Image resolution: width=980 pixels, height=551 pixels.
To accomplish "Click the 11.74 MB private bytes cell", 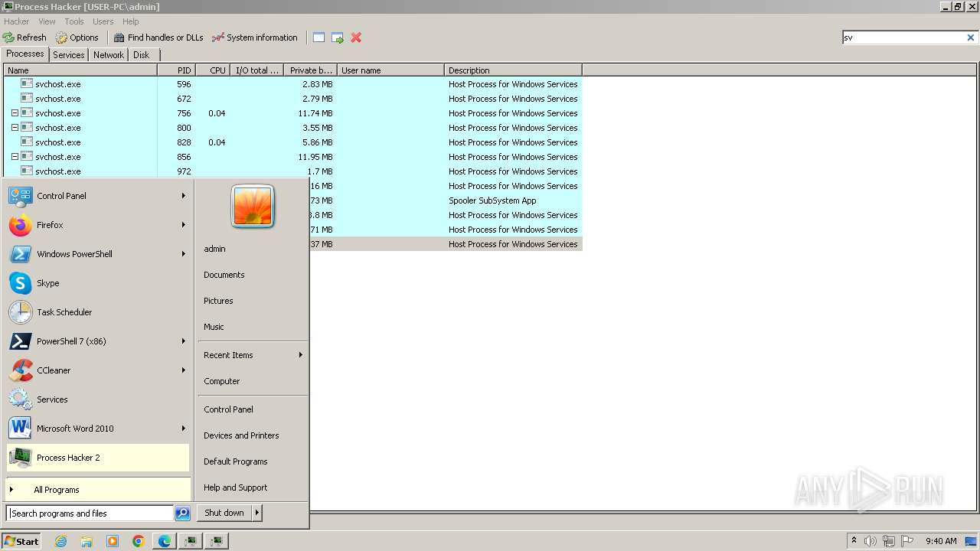I will 315,113.
